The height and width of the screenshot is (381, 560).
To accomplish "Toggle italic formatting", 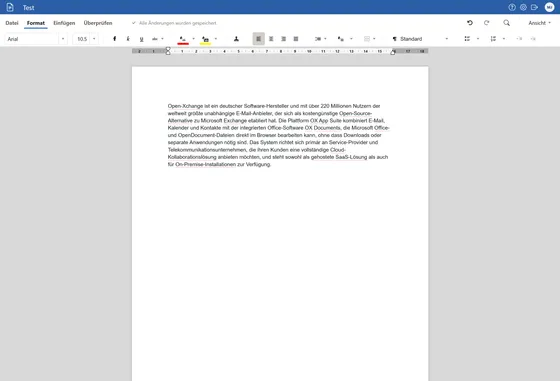I will tap(128, 39).
